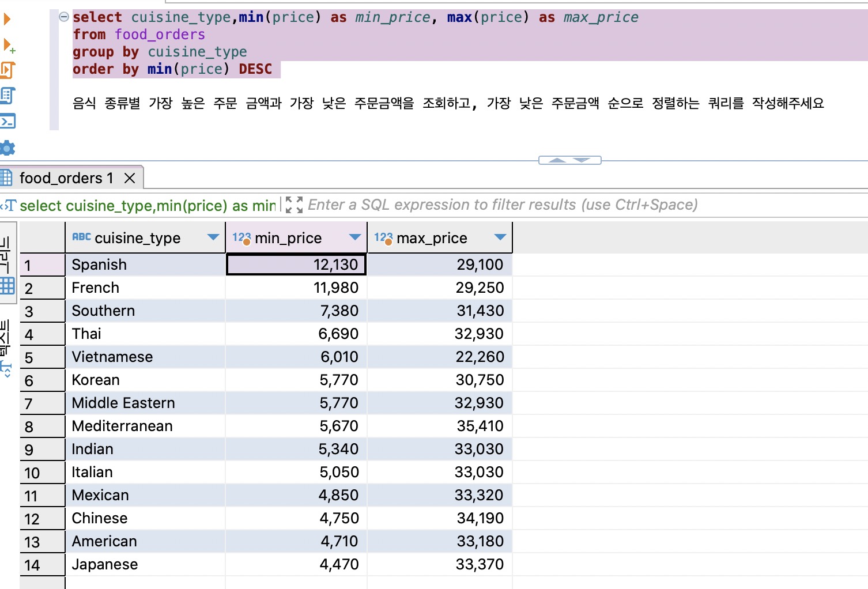Select row number 1 header
This screenshot has width=868, height=589.
point(42,265)
